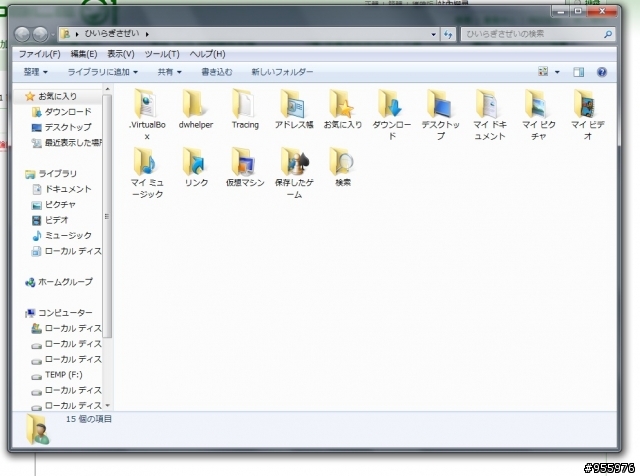Screen dimensions: 640x476
Task: Click the 新しいフォルダー button
Action: tap(282, 72)
